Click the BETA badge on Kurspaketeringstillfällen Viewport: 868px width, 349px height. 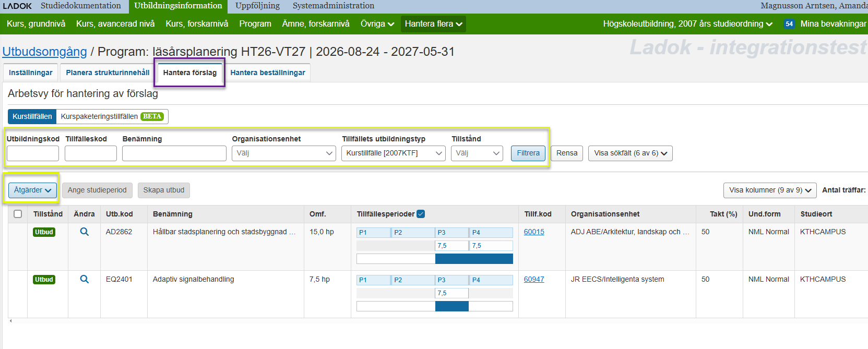click(x=152, y=116)
